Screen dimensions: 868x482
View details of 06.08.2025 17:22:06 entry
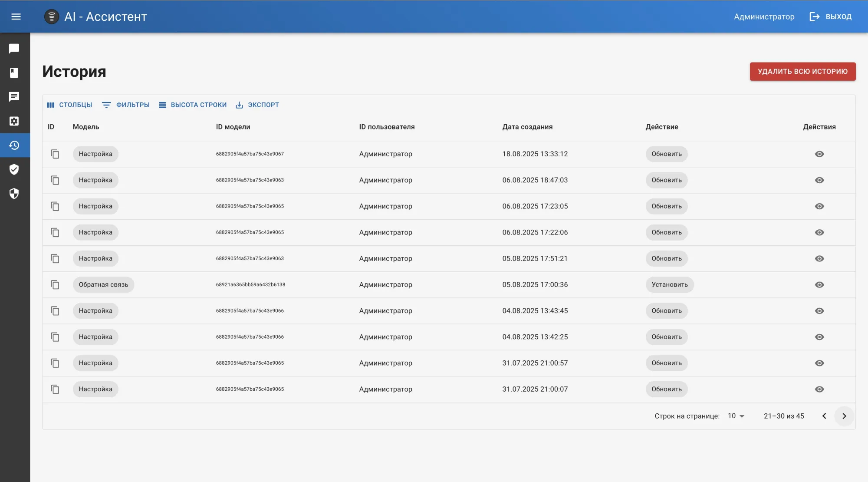819,232
